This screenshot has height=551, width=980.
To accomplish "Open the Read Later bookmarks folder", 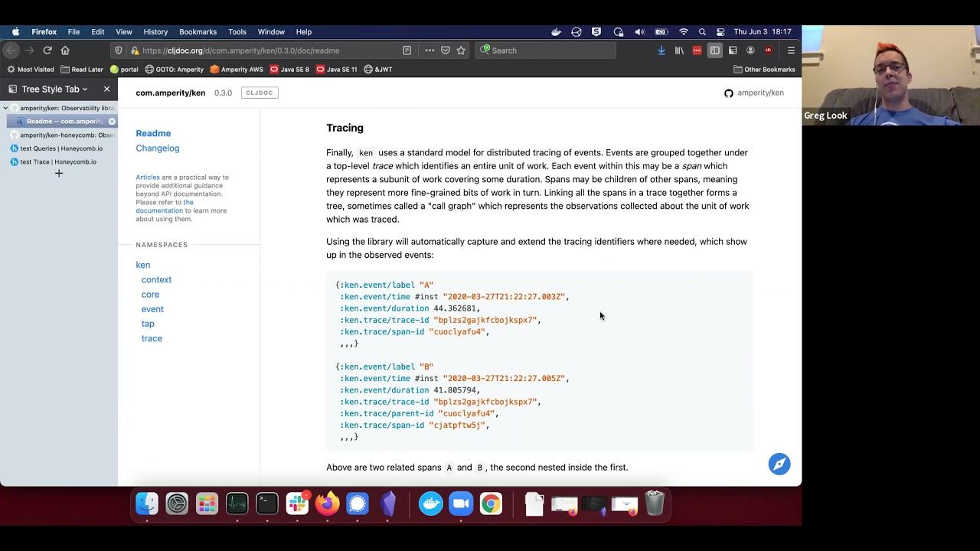I will click(82, 70).
